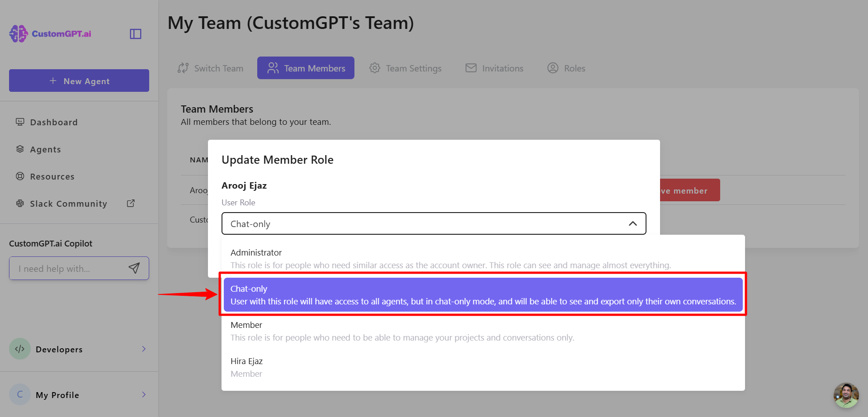This screenshot has width=868, height=417.
Task: Switch to the Switch Team tab
Action: [210, 68]
